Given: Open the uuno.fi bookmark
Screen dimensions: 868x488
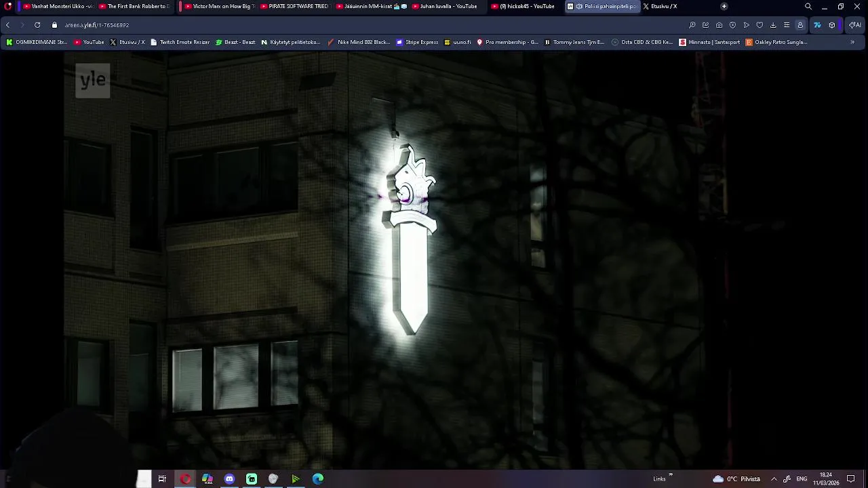Looking at the screenshot, I should (x=458, y=42).
